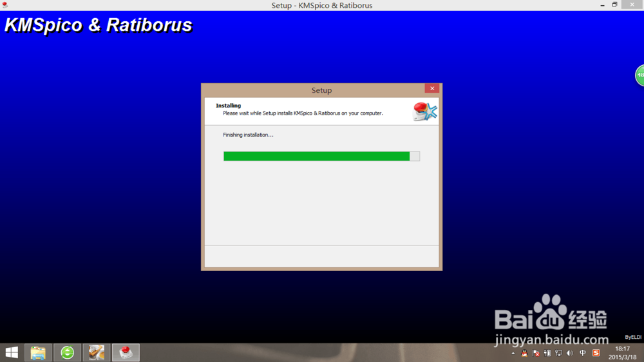644x362 pixels.
Task: Click the green floating 48 badge
Action: point(639,75)
